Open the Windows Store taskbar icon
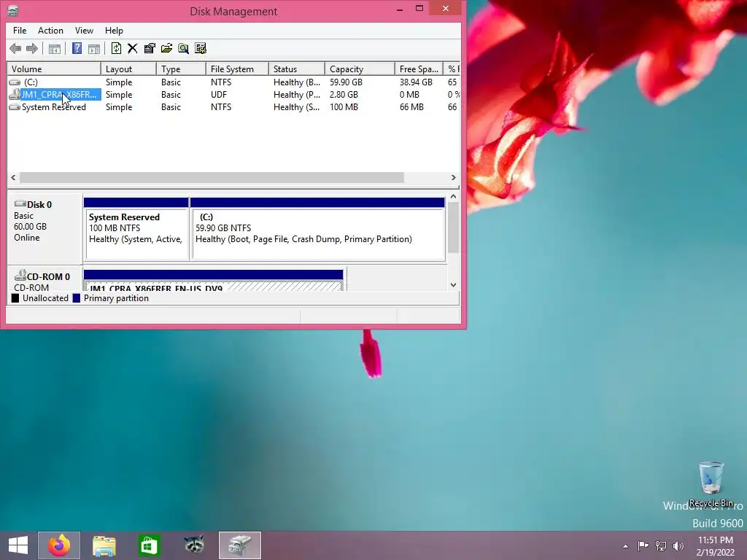The height and width of the screenshot is (560, 747). (x=149, y=545)
